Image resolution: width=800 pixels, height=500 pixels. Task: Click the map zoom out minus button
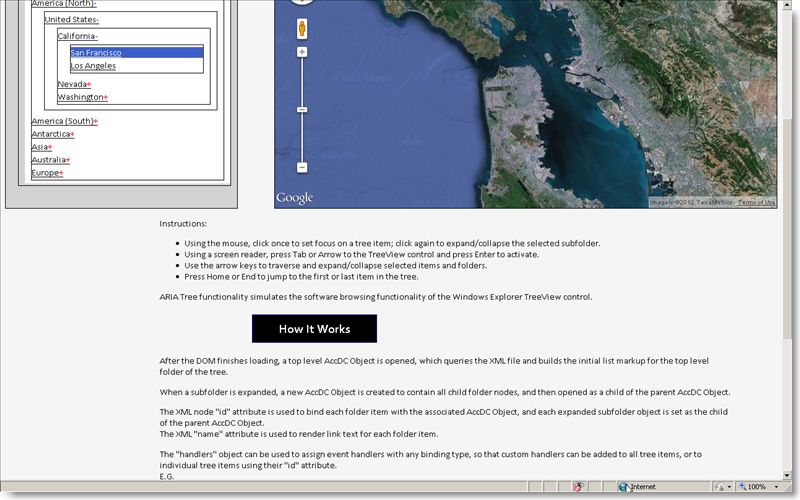(x=302, y=167)
